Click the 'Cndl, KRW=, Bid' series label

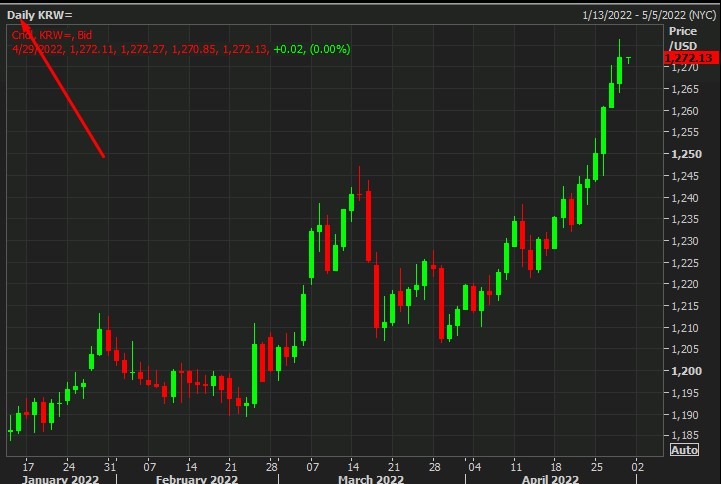pos(52,35)
